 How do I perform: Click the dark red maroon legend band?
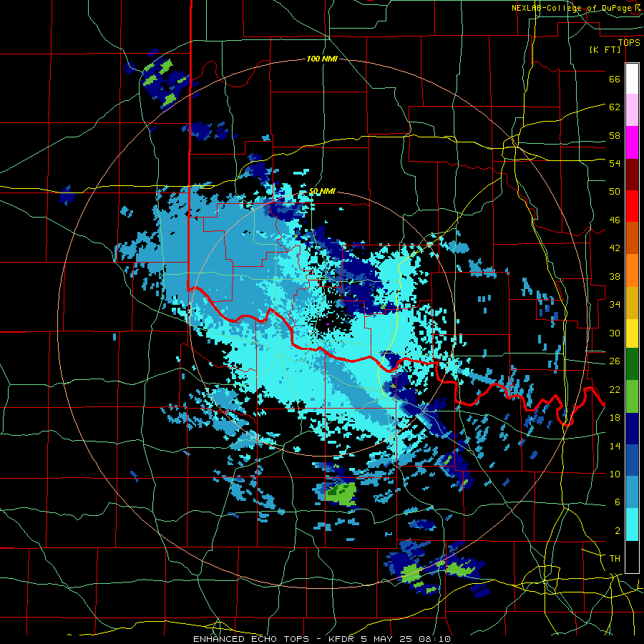(632, 175)
